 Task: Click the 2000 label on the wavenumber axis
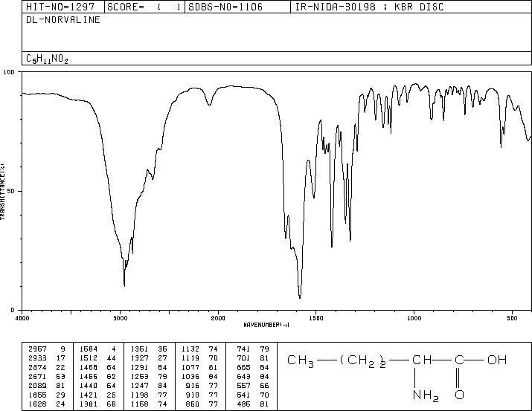[218, 318]
